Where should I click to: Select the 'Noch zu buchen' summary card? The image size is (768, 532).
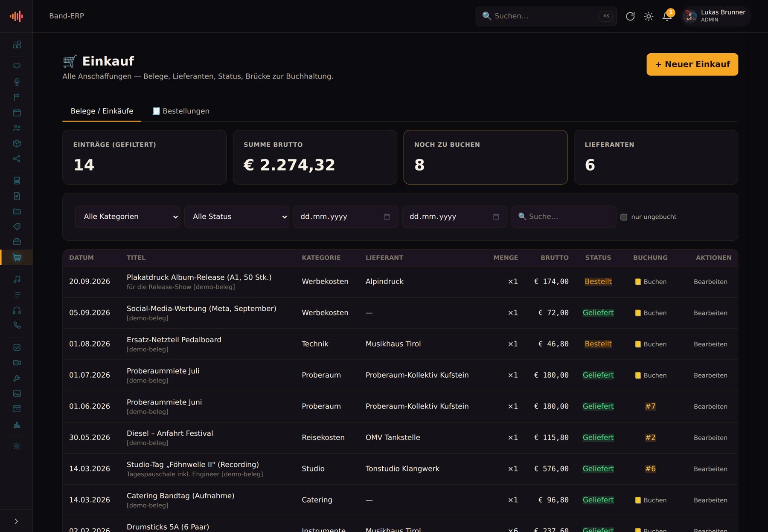coord(486,157)
